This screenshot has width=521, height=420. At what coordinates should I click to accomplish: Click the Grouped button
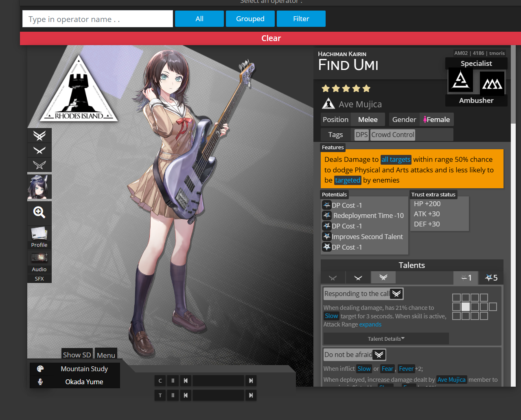coord(250,19)
